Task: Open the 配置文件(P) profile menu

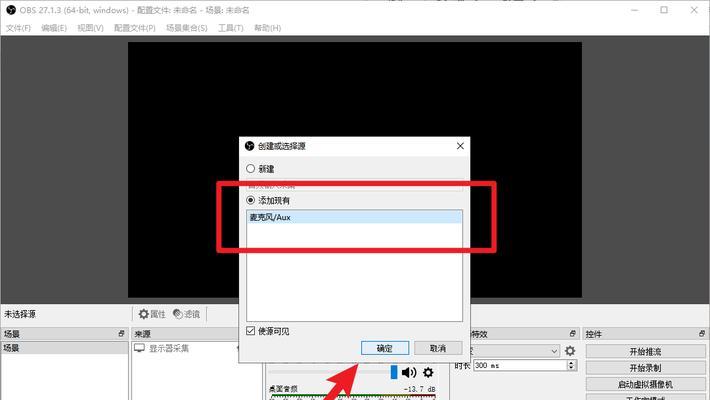Action: tap(134, 28)
